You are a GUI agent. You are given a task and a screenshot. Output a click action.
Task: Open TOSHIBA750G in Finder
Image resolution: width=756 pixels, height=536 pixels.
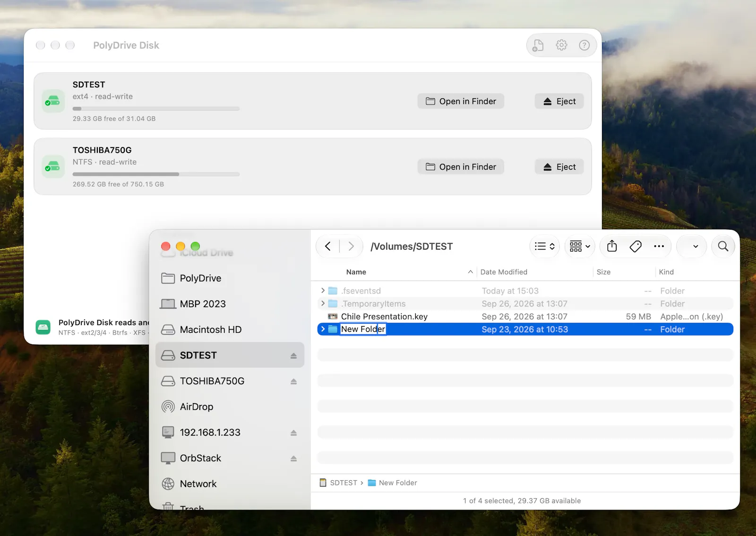click(461, 167)
